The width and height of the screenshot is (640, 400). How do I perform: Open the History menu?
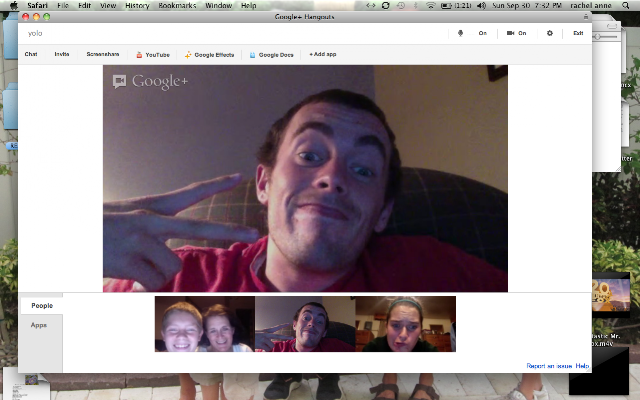click(137, 5)
